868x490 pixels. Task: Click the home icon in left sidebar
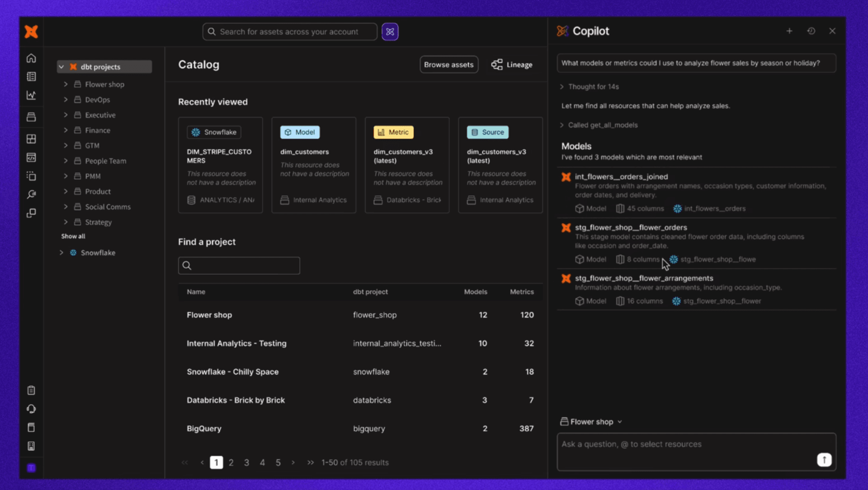coord(31,58)
